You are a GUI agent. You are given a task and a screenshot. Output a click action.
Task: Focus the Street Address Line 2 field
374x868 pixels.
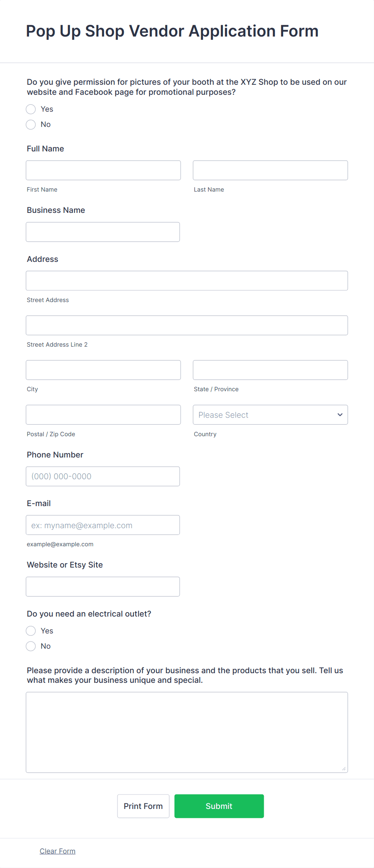click(x=187, y=325)
